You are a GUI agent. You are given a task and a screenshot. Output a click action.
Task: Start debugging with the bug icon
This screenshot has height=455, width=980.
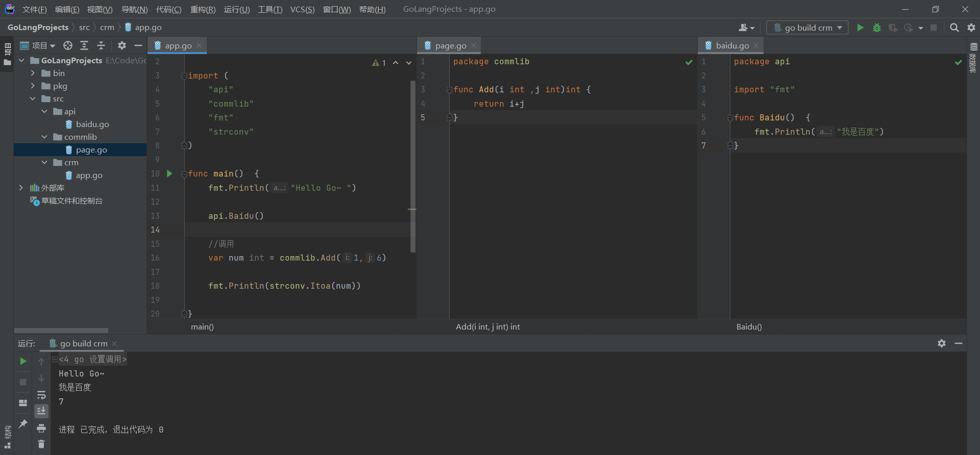pyautogui.click(x=877, y=28)
